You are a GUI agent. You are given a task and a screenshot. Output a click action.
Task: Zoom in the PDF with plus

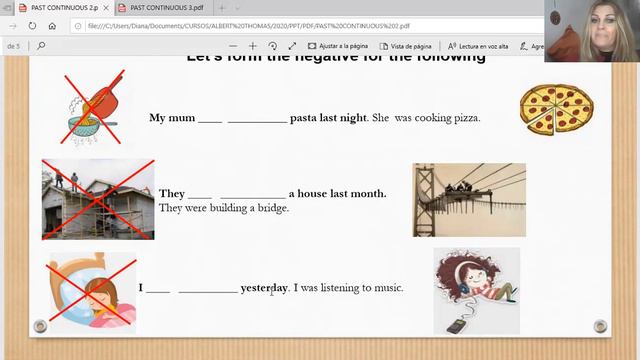[253, 46]
